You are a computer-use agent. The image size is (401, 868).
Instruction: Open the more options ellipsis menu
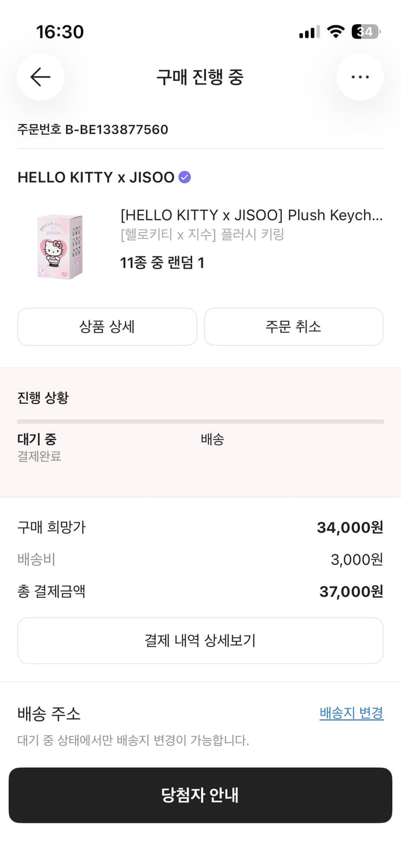[360, 77]
